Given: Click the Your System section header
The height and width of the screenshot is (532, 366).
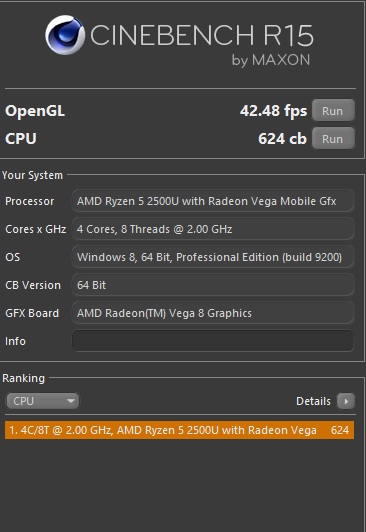Looking at the screenshot, I should click(x=33, y=175).
